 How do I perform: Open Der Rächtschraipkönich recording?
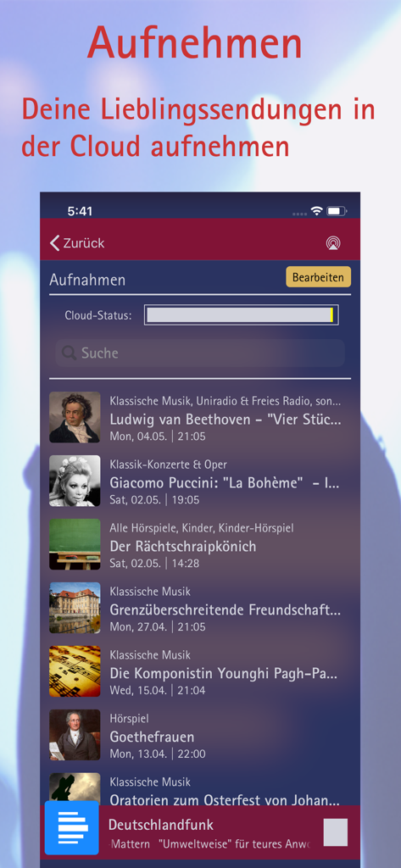click(x=183, y=547)
